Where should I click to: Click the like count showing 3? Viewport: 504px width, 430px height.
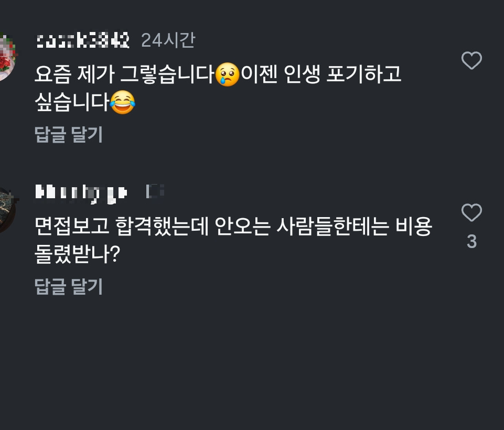[x=471, y=242]
